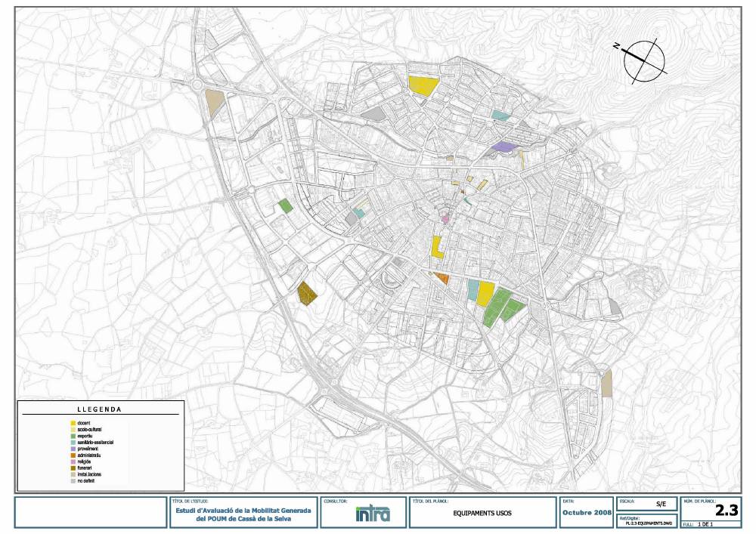Select the sanitari-assistencial legend entry
The width and height of the screenshot is (756, 534).
click(95, 442)
